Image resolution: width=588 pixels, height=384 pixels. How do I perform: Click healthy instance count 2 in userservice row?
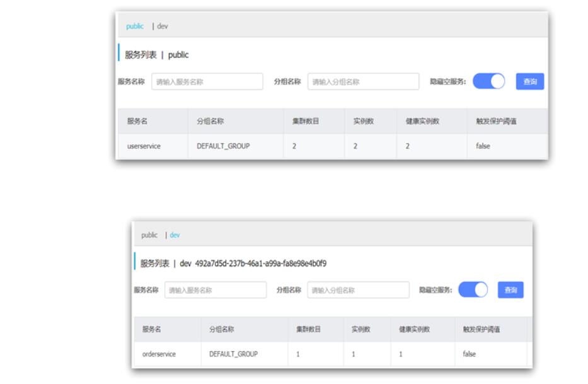tap(408, 146)
